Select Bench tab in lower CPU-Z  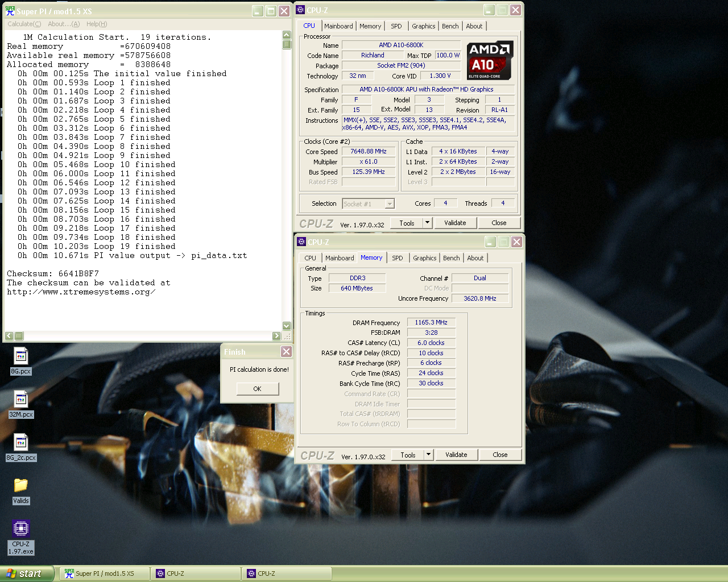coord(452,258)
